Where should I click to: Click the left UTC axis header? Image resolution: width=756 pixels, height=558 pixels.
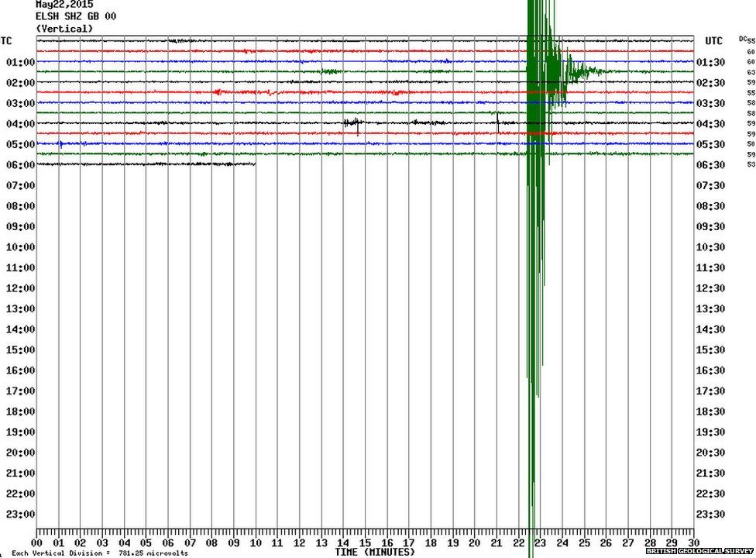click(x=6, y=40)
